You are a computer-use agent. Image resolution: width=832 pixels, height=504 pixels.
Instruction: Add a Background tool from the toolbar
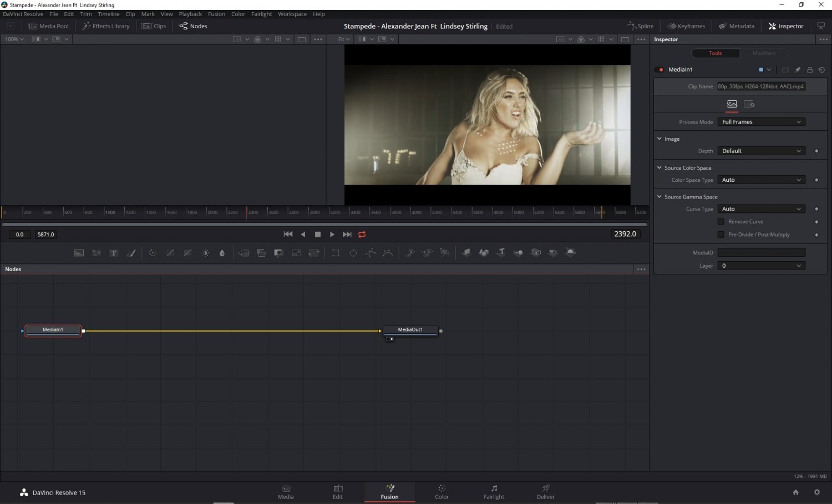(x=79, y=253)
